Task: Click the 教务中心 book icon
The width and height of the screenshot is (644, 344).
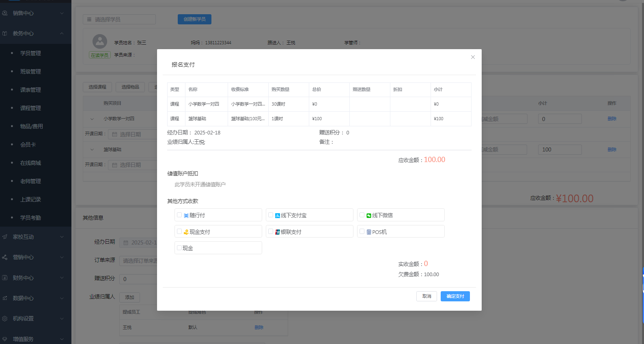Action: click(5, 33)
